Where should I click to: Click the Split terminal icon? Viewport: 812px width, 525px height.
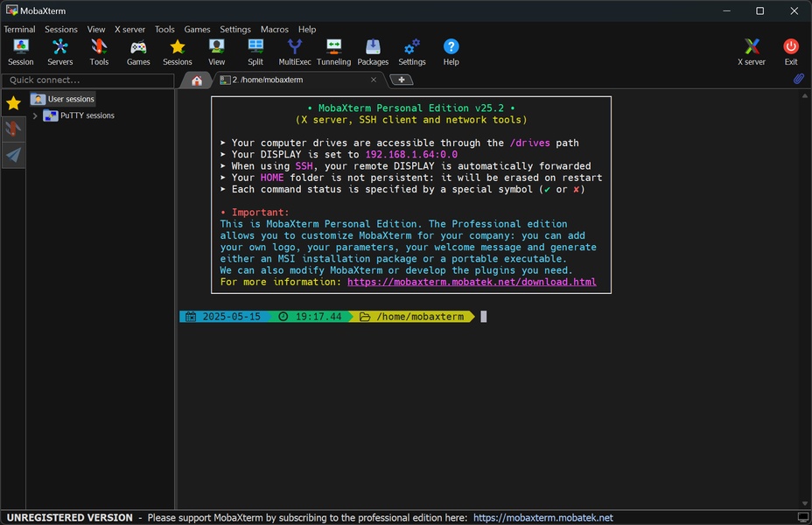coord(255,52)
